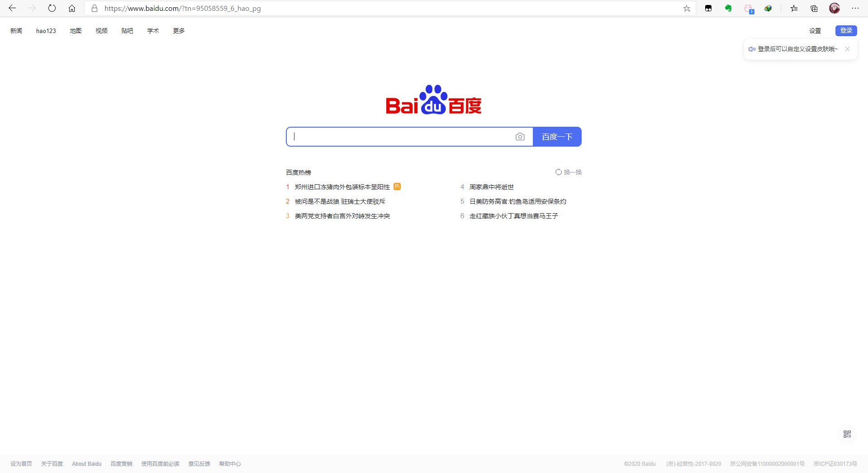Click (京)-经营性-2017-0020 license link
This screenshot has width=868, height=473.
(x=694, y=464)
